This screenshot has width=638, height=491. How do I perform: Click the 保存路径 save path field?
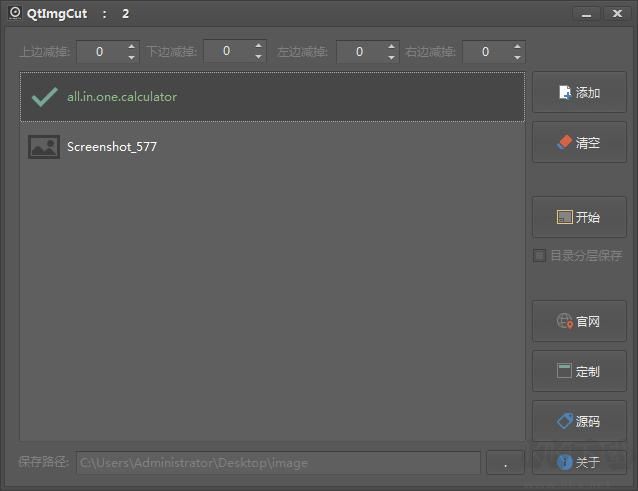279,463
